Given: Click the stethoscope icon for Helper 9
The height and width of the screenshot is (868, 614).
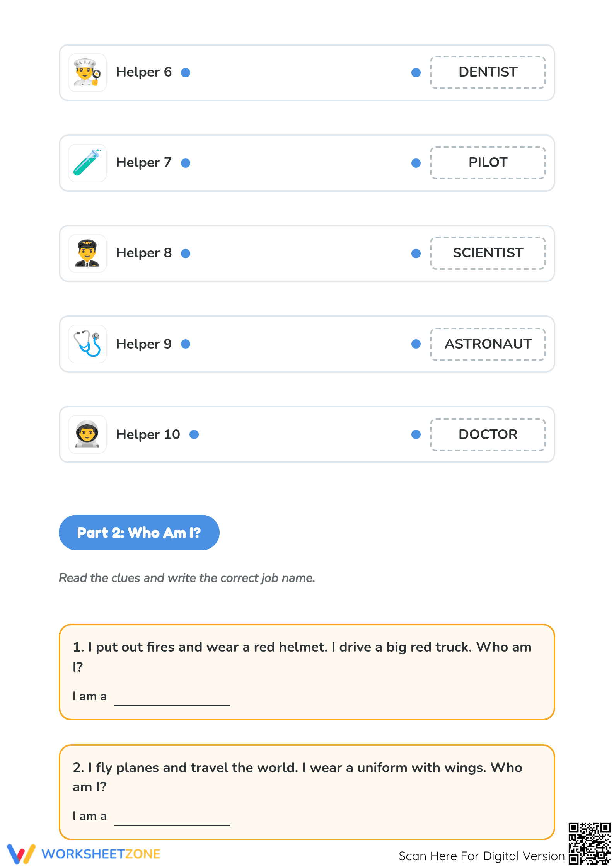Looking at the screenshot, I should 87,344.
